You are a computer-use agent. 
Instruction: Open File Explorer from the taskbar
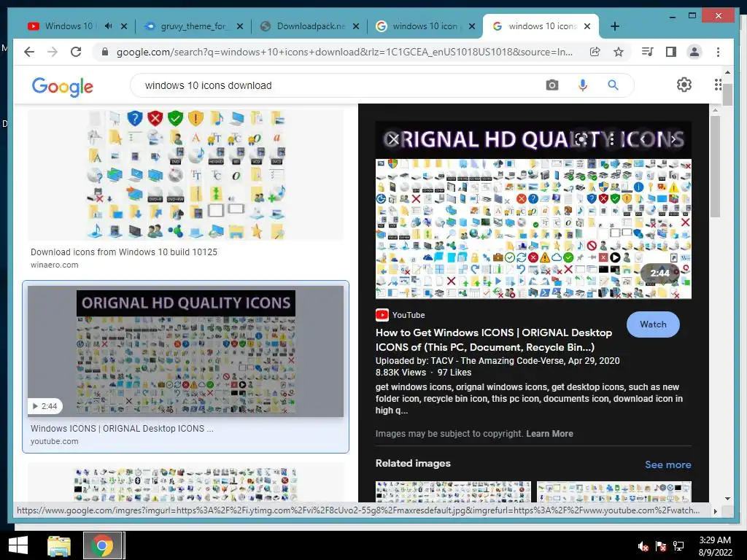pos(59,545)
